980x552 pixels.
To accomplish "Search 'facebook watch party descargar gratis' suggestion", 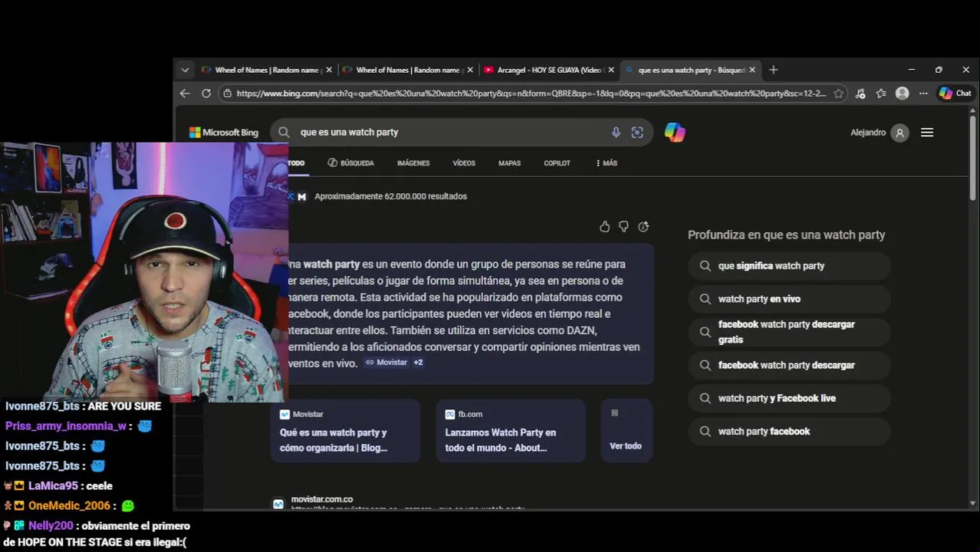I will (x=789, y=332).
